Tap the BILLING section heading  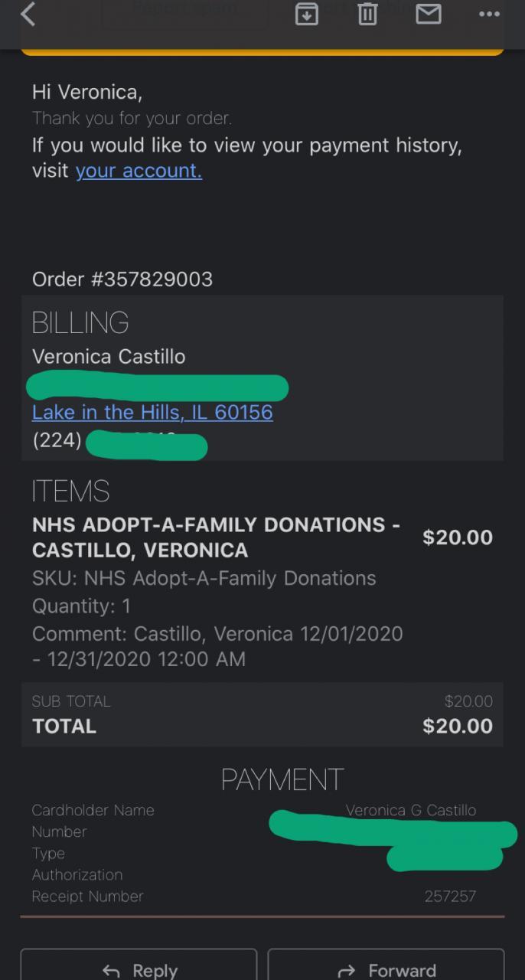coord(80,323)
